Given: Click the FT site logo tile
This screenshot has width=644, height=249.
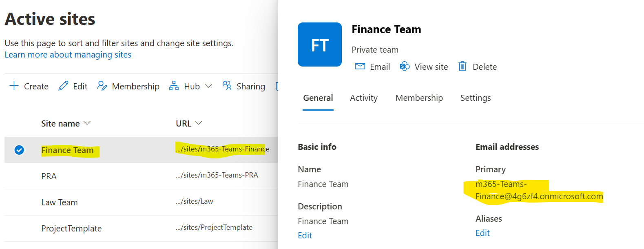Looking at the screenshot, I should click(x=320, y=44).
